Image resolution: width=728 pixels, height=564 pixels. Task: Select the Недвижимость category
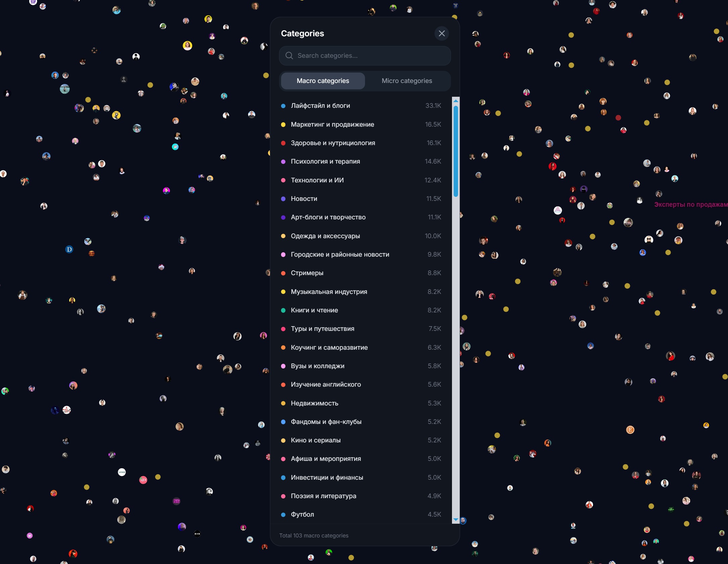(x=361, y=403)
